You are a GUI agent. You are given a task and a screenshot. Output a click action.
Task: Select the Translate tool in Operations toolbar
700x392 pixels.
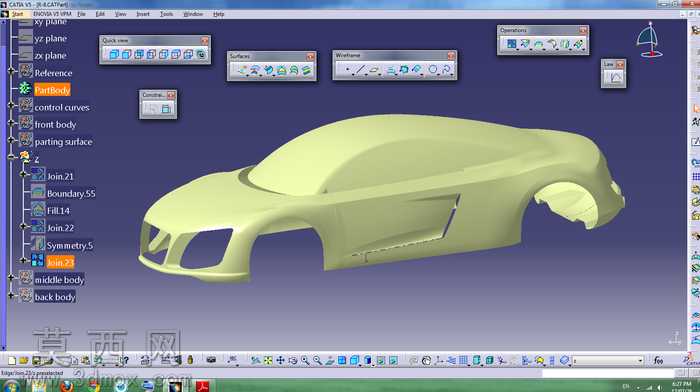point(565,44)
